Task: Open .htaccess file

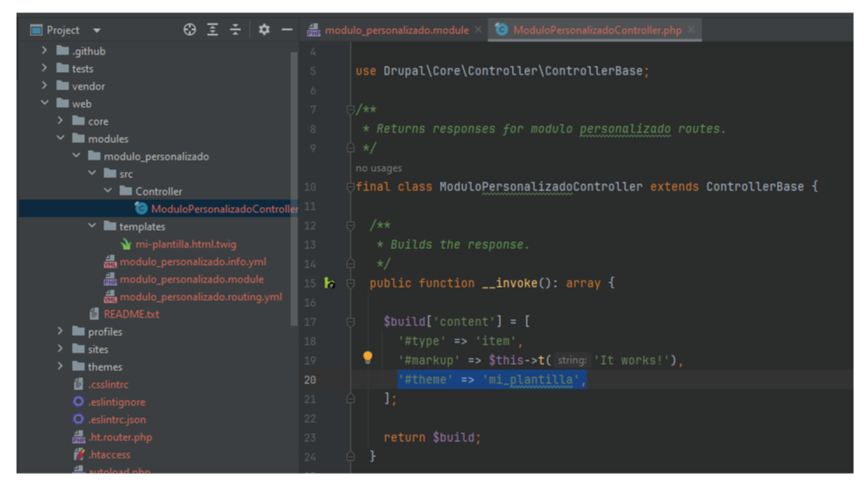Action: pos(109,454)
